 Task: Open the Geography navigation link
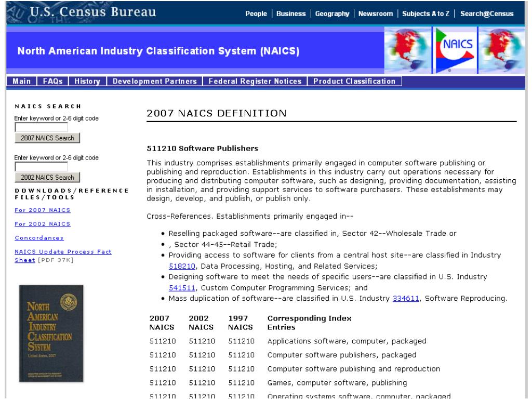coord(332,14)
